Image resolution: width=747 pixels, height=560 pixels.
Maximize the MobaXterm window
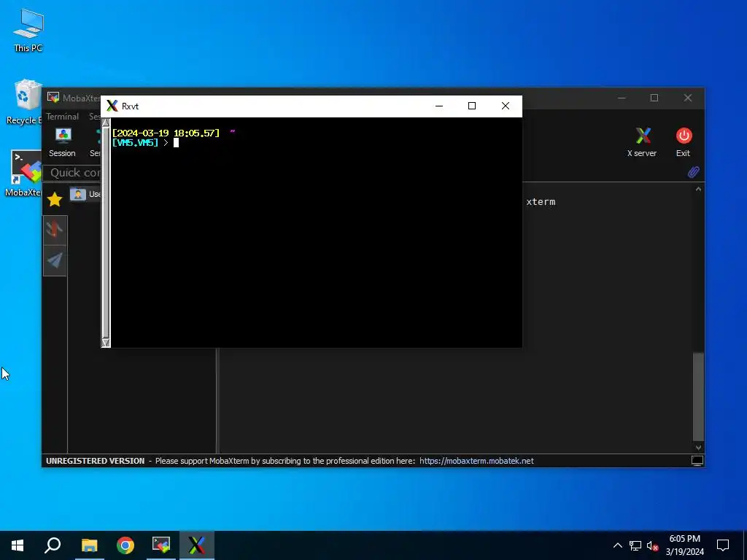point(654,98)
